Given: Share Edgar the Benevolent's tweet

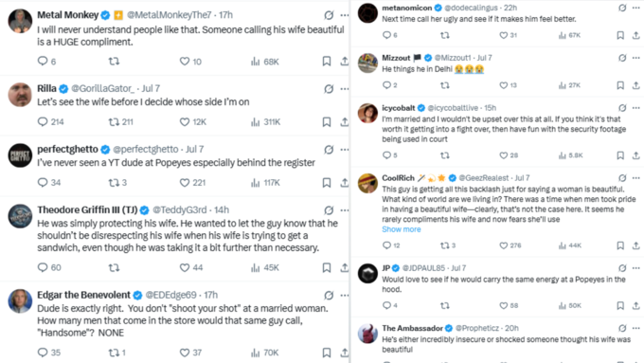Looking at the screenshot, I should tap(344, 353).
